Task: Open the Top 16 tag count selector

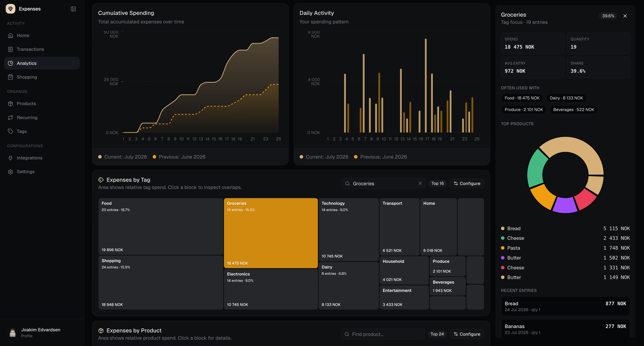Action: coord(437,184)
